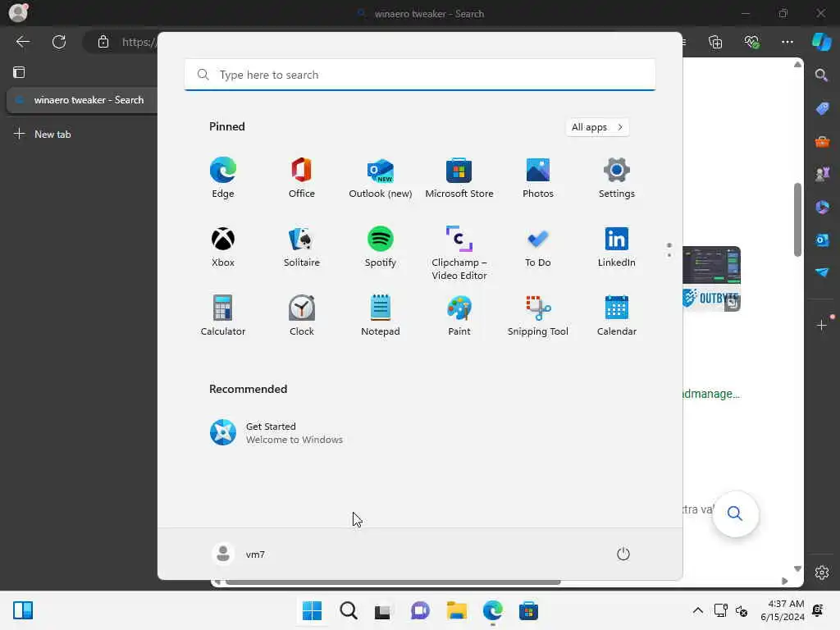Select winaero tweaker - Search tab
Image resolution: width=840 pixels, height=630 pixels.
(x=81, y=100)
